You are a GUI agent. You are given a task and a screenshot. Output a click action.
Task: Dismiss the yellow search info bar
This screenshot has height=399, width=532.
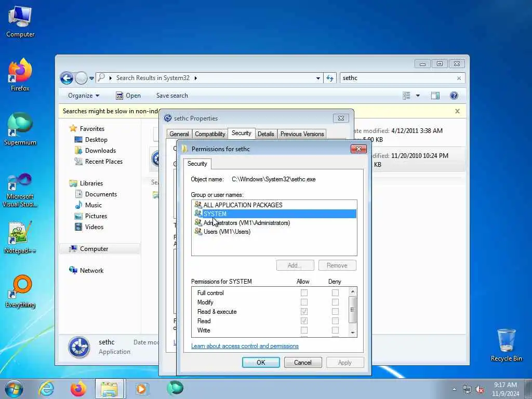click(457, 111)
